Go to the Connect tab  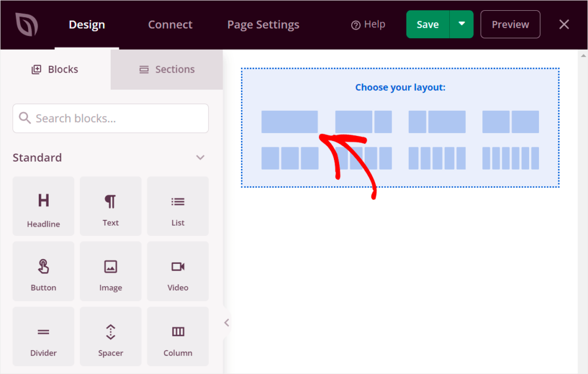pyautogui.click(x=170, y=25)
